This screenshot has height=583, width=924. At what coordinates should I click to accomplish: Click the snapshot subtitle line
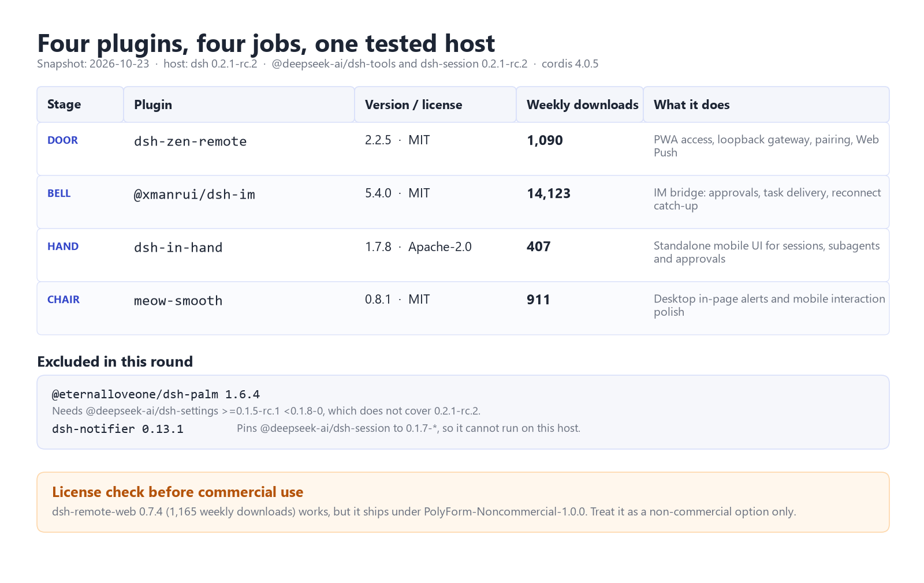318,63
